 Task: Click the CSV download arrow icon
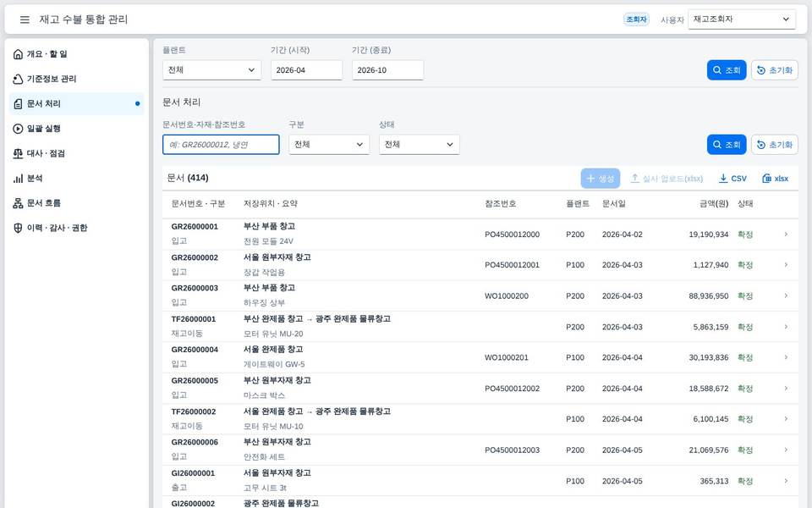point(723,179)
